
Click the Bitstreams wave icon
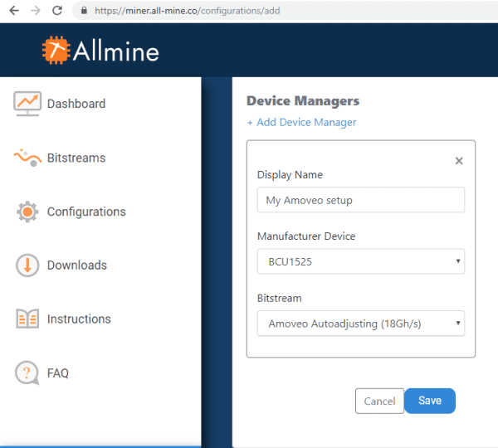pyautogui.click(x=27, y=158)
